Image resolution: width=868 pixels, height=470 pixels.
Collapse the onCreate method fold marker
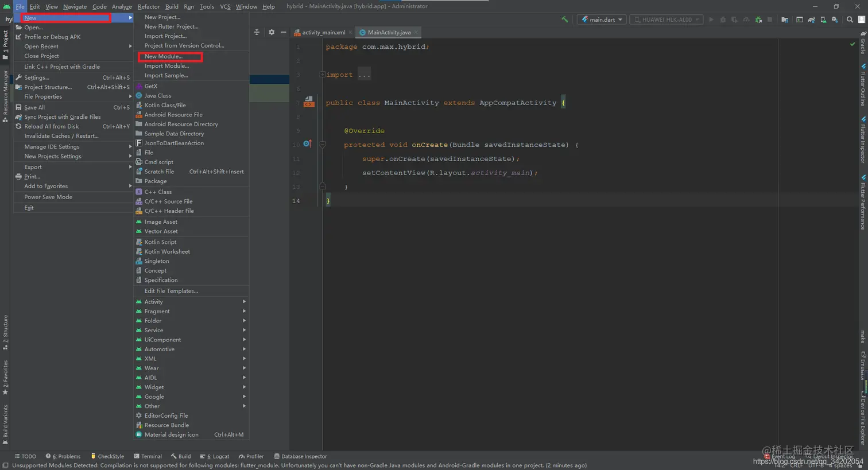322,145
